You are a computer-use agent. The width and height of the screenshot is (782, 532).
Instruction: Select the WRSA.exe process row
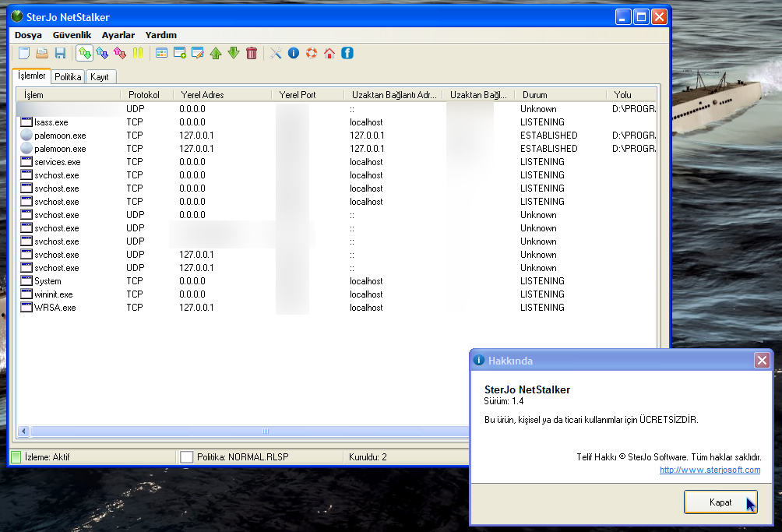click(336, 308)
